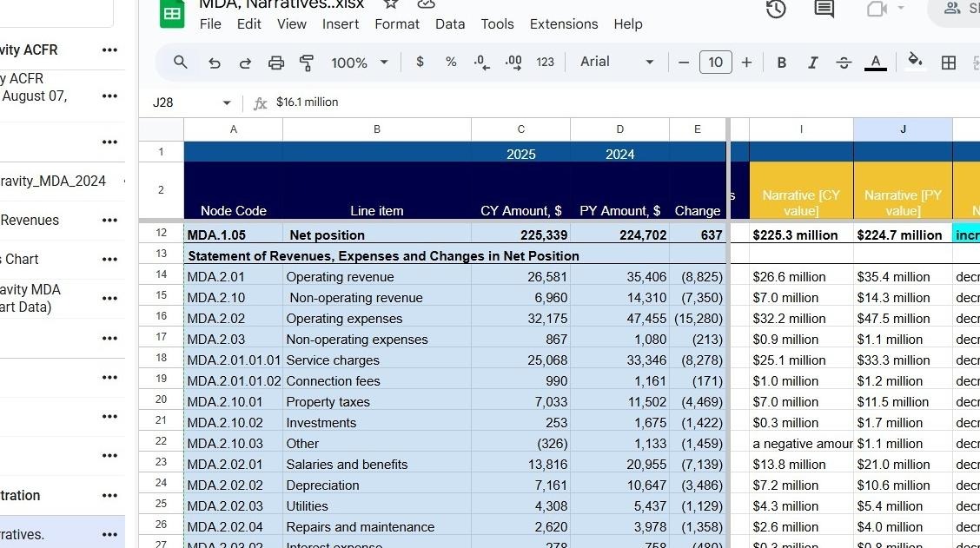Check cloud save status icon
This screenshot has height=548, width=980.
tap(426, 3)
